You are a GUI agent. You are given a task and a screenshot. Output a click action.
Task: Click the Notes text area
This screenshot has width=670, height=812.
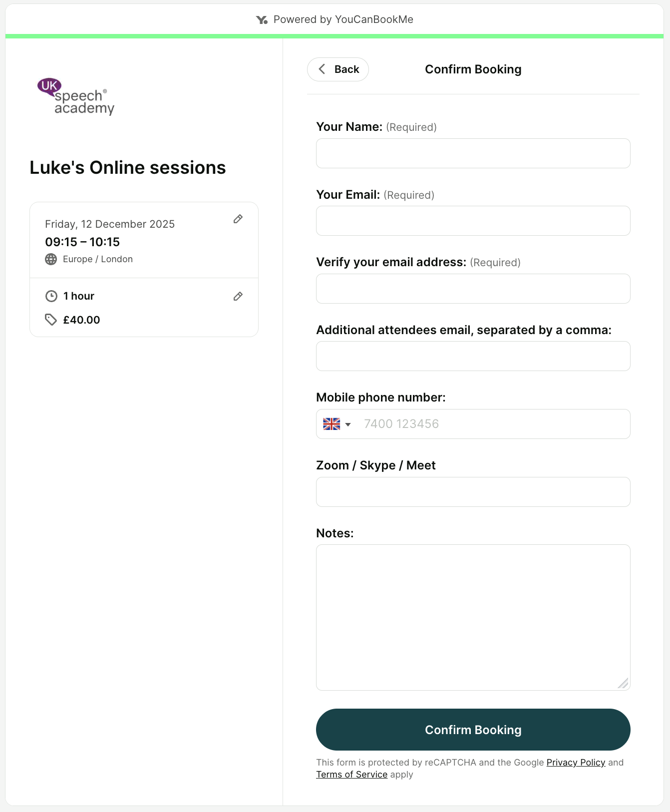473,617
